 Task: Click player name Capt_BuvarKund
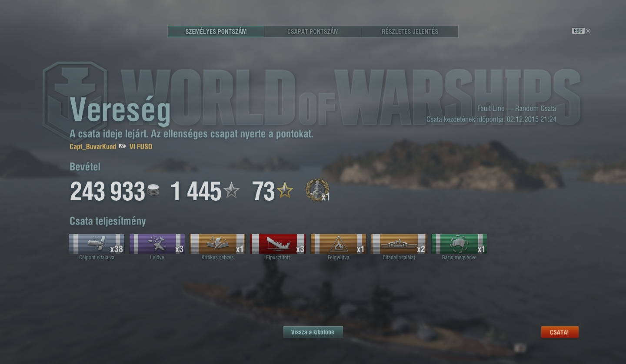[x=93, y=147]
